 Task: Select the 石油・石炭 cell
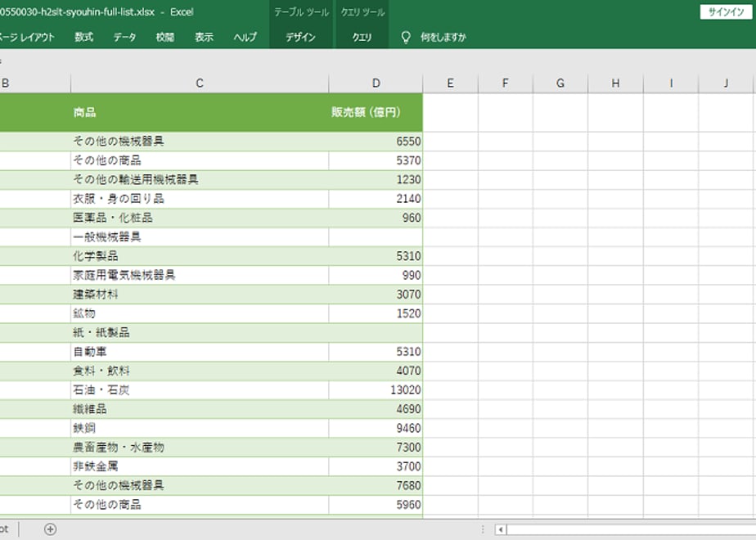pyautogui.click(x=200, y=390)
